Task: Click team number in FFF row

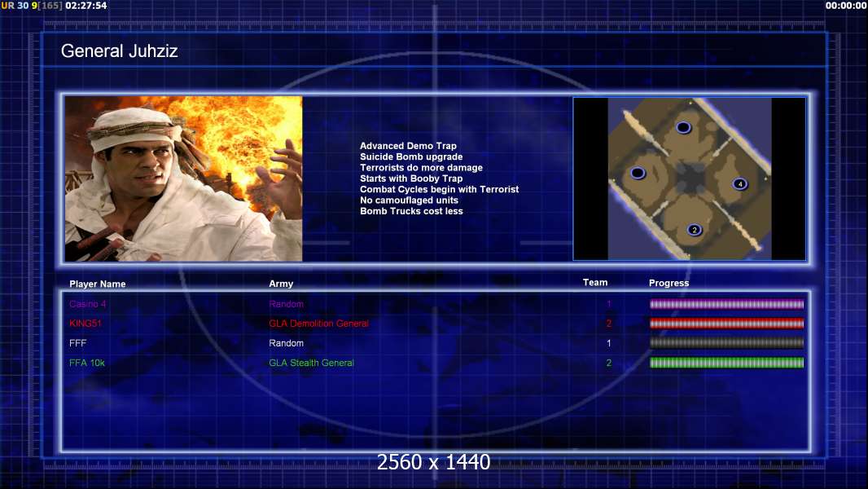Action: click(x=609, y=343)
